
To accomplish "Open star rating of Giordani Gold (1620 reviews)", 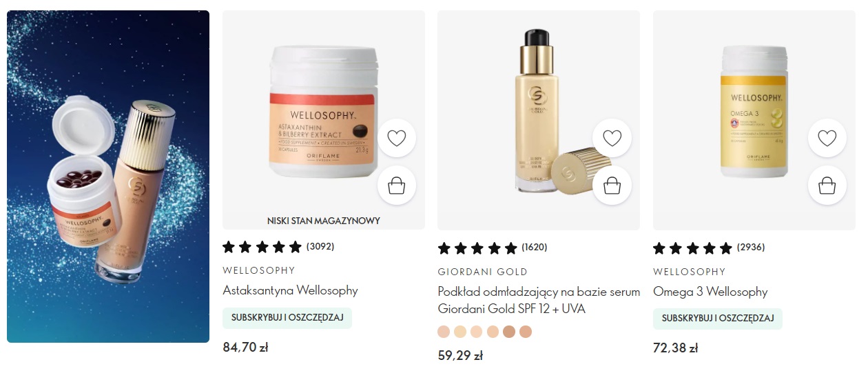I will pyautogui.click(x=493, y=248).
